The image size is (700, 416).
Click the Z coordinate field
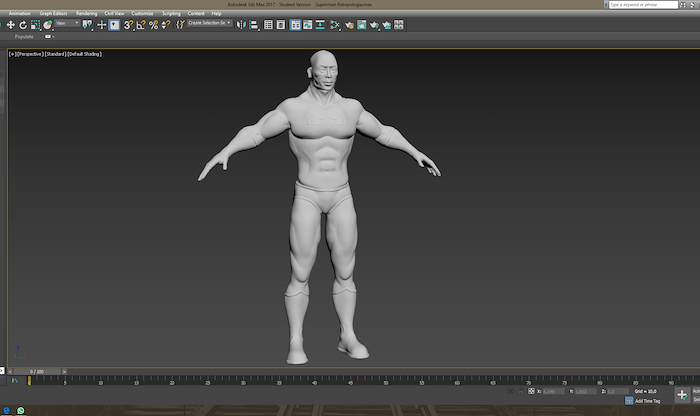coord(617,391)
